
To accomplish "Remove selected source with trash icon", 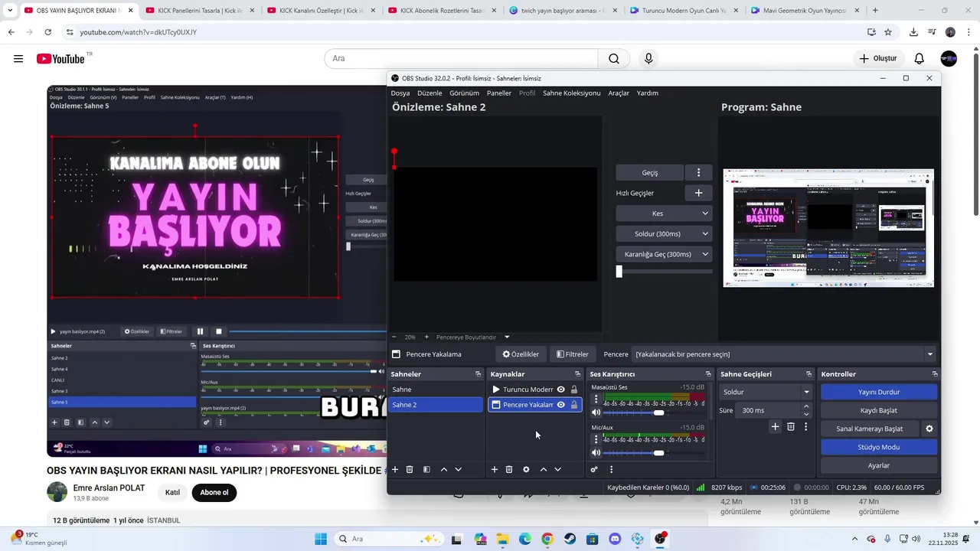I will 509,469.
